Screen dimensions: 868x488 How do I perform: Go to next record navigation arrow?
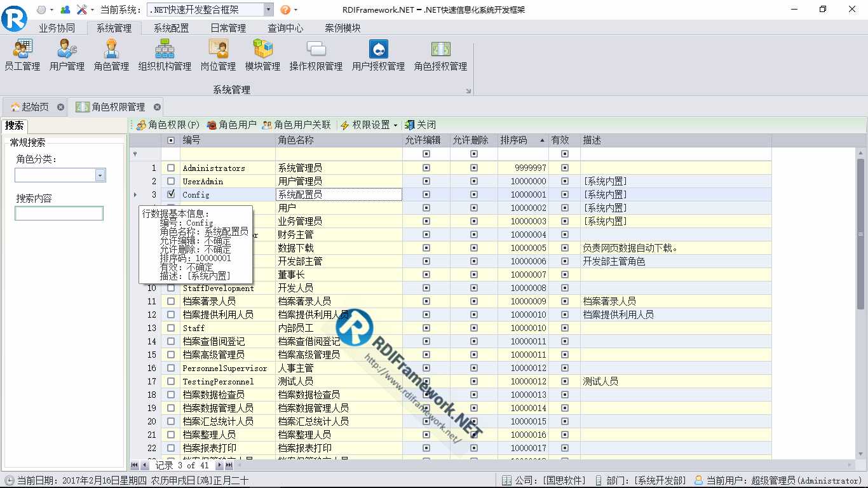(x=219, y=466)
